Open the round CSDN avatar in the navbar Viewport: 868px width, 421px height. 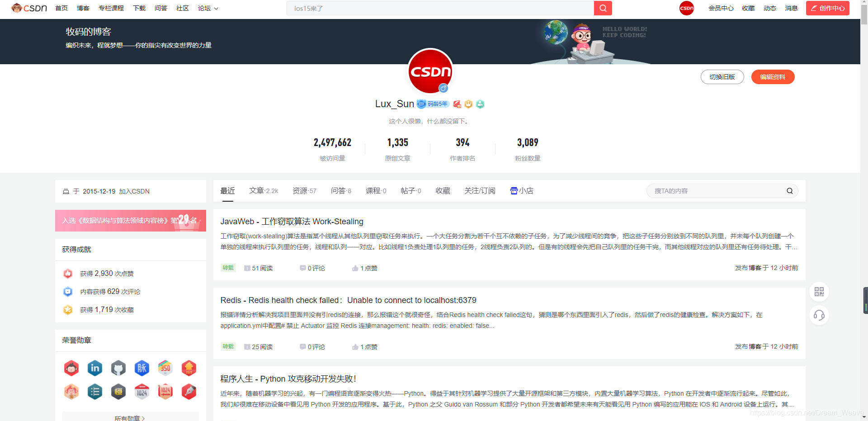(x=686, y=8)
